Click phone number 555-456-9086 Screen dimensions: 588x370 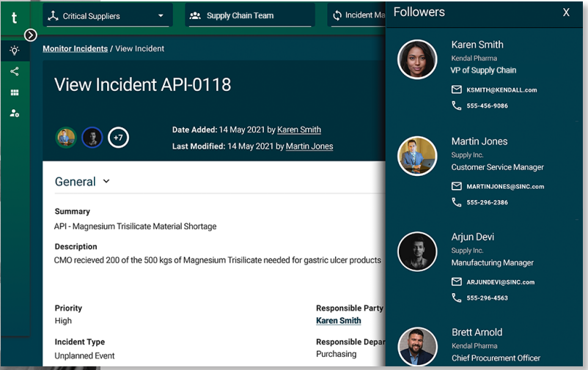[x=487, y=106]
